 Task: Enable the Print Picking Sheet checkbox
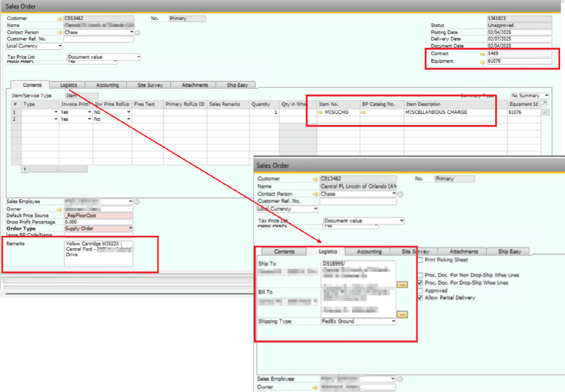tap(420, 260)
